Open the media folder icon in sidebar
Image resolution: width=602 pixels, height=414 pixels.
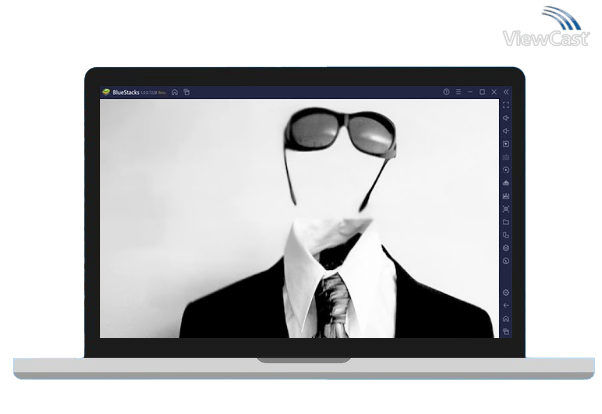506,222
